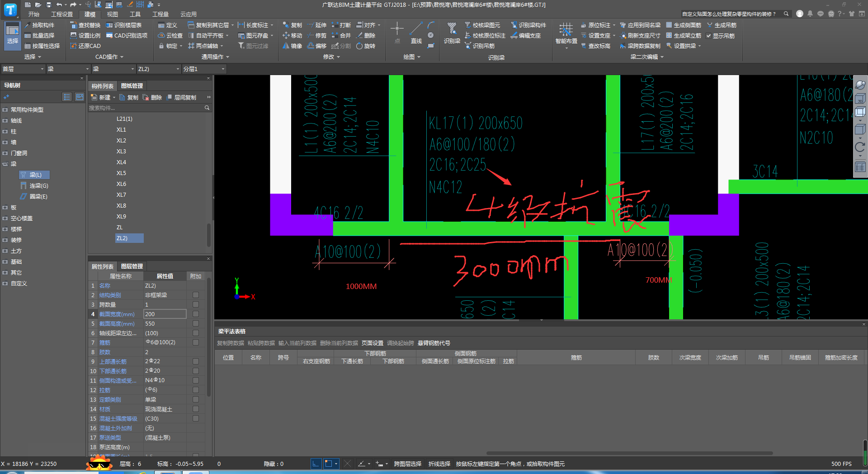Open 校核梁图元 check beam elements
Viewport: 868px width, 474px height.
[482, 25]
